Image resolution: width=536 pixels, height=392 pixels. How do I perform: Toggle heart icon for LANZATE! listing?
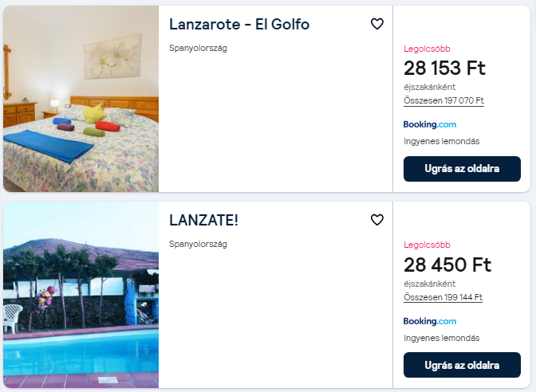(x=377, y=220)
